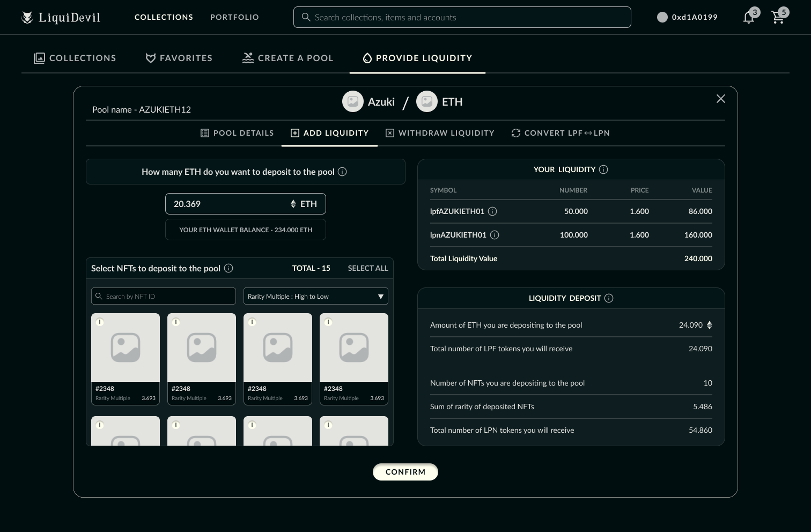Click the info badge on the third NFT card
This screenshot has height=532, width=811.
[x=252, y=322]
